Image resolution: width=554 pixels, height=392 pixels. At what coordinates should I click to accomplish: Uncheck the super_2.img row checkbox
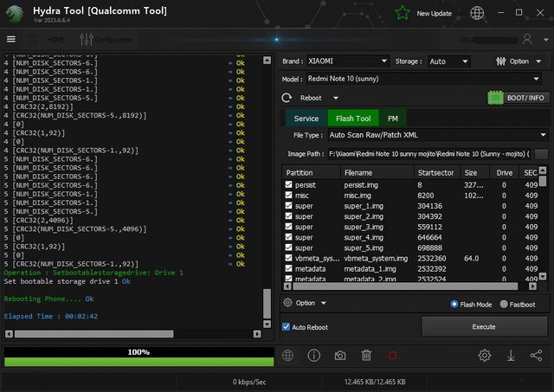pos(288,215)
